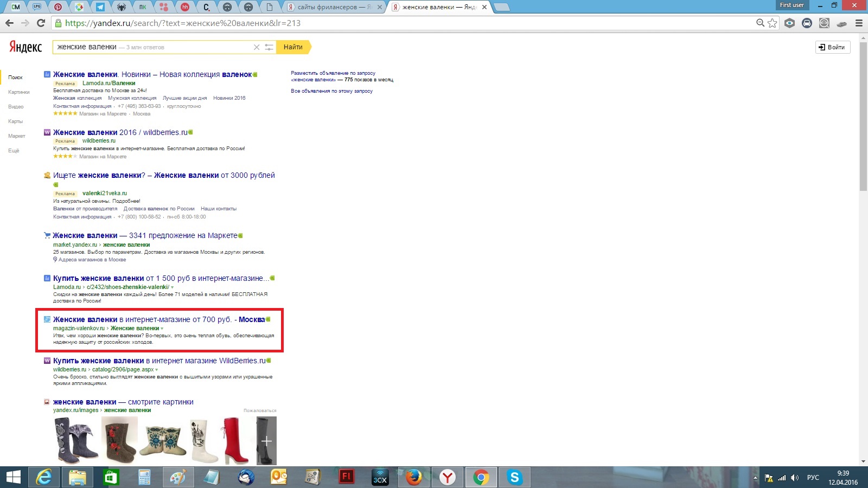Open the zoom indicator in address bar

tap(761, 23)
